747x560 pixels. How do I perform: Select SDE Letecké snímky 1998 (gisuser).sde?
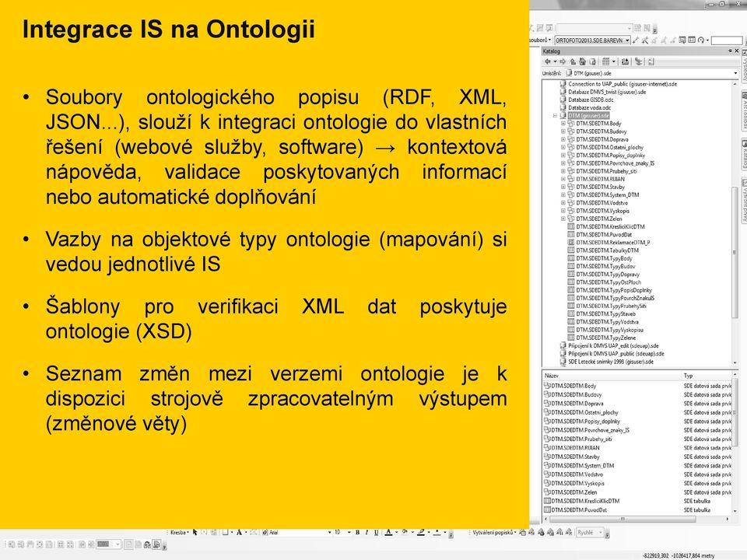click(611, 362)
